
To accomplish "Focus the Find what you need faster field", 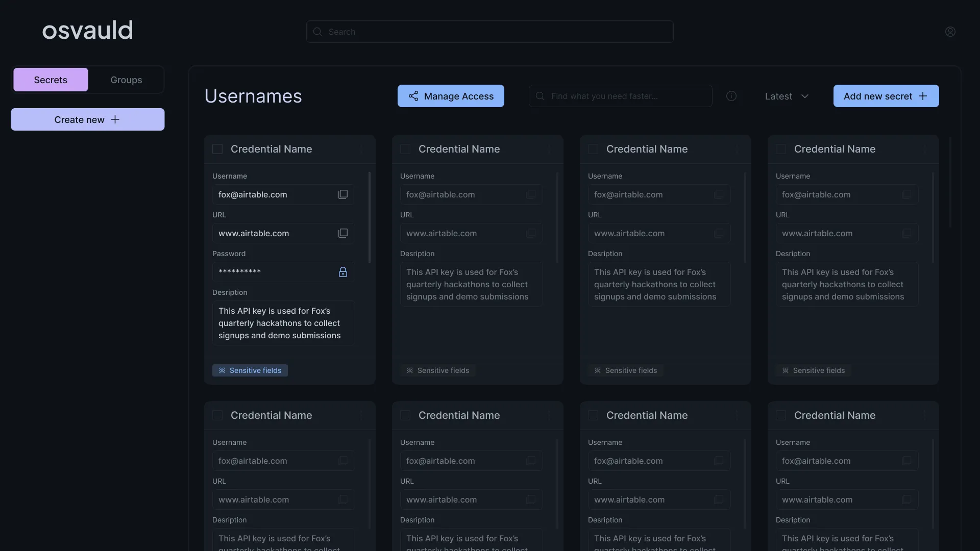I will point(621,96).
